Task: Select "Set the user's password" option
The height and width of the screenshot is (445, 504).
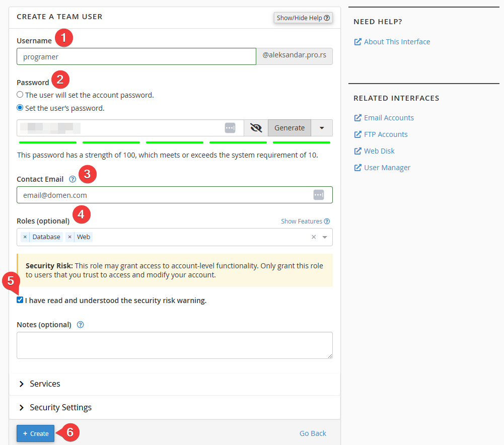Action: pos(20,108)
